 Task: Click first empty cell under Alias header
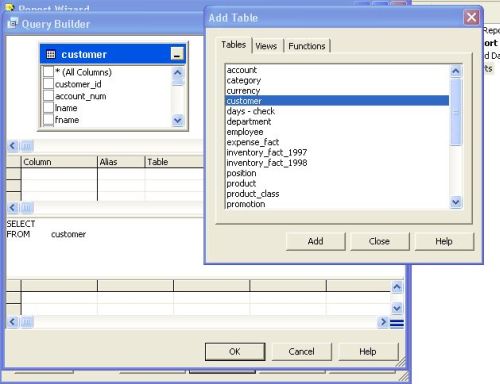121,174
